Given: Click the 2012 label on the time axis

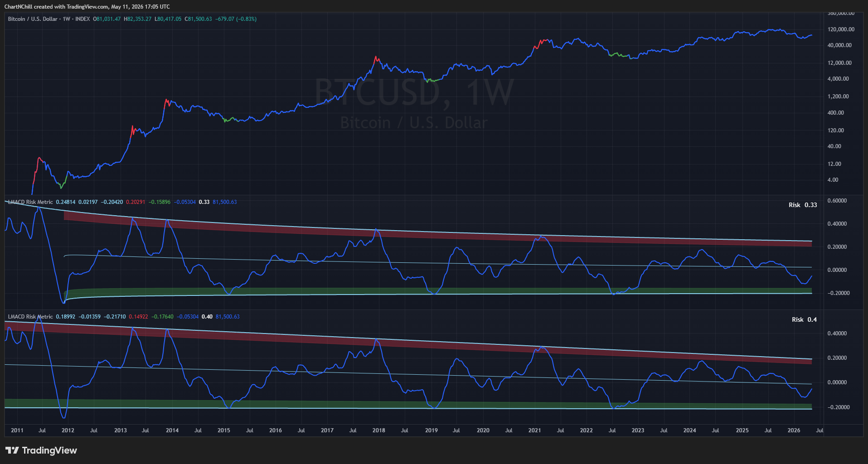Looking at the screenshot, I should (68, 430).
